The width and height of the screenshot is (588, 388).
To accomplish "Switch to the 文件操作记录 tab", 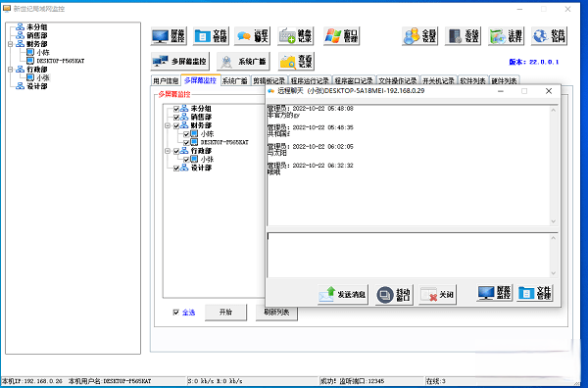I will click(x=398, y=80).
